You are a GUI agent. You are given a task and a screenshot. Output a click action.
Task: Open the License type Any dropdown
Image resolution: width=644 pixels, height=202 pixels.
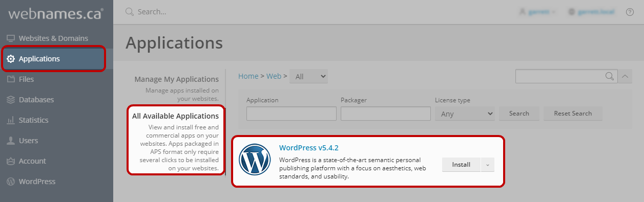point(465,114)
